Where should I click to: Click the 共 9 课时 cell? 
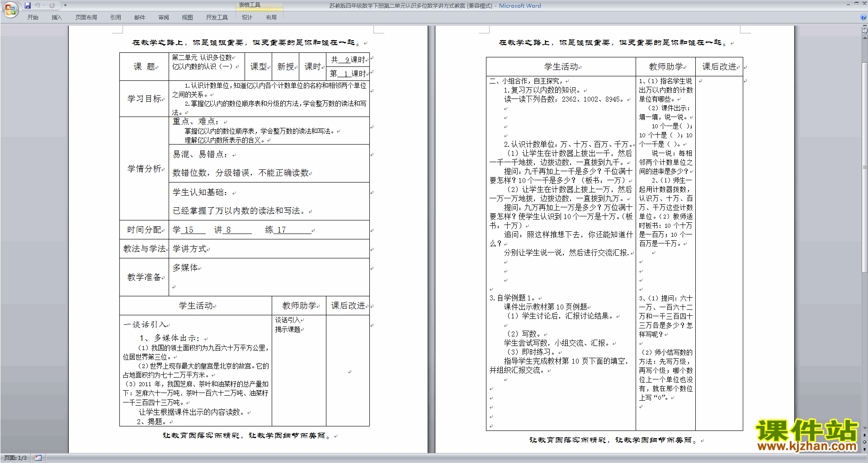click(348, 60)
